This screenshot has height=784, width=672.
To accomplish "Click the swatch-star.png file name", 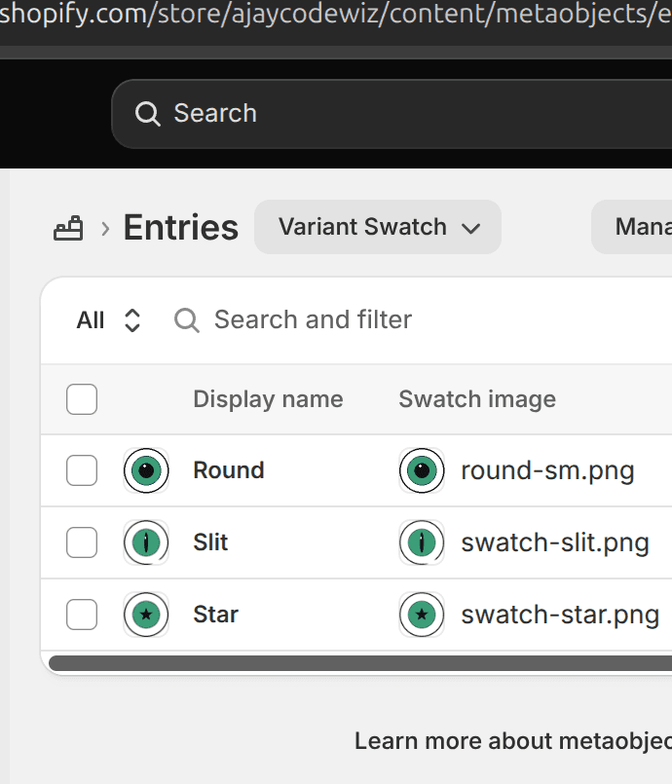I will [560, 616].
